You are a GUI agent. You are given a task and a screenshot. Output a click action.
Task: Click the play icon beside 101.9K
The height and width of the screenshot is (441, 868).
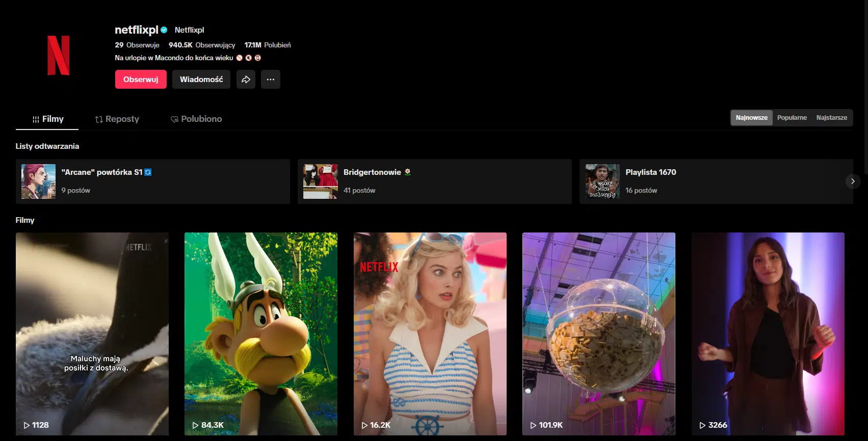(x=533, y=425)
